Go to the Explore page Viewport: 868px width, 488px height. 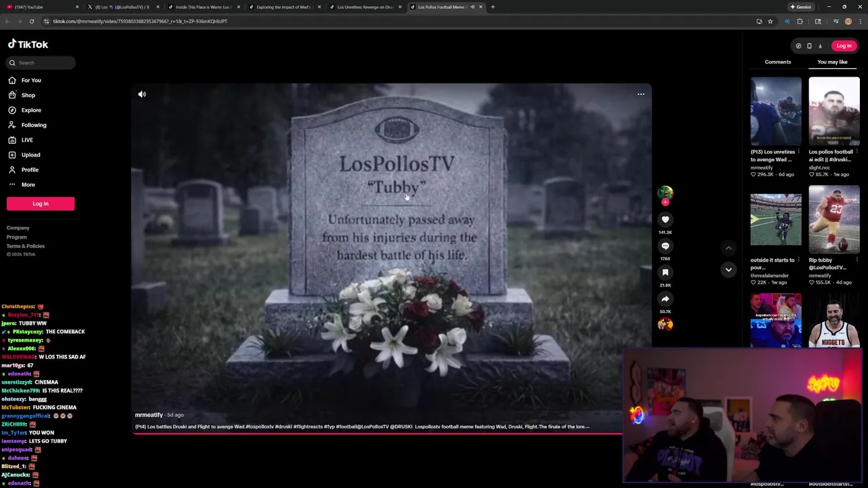(24, 110)
